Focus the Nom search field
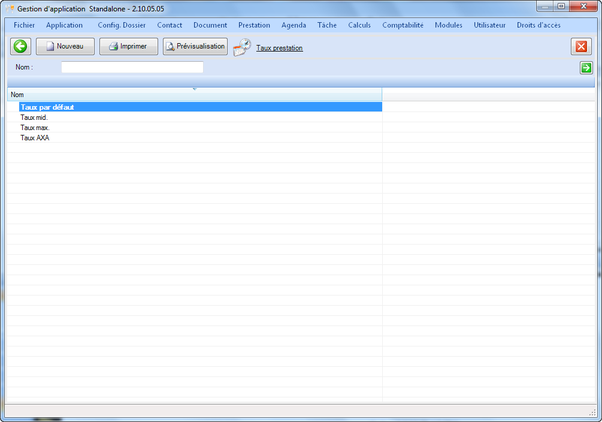Screen dimensions: 602x422 click(132, 68)
